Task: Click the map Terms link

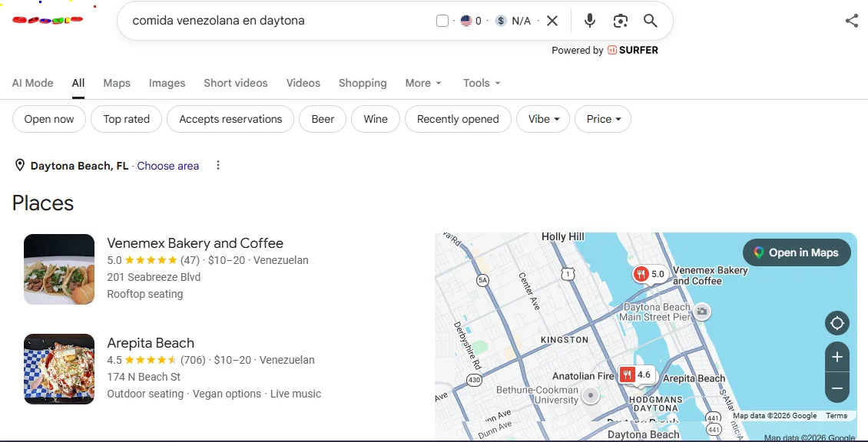Action: click(837, 416)
